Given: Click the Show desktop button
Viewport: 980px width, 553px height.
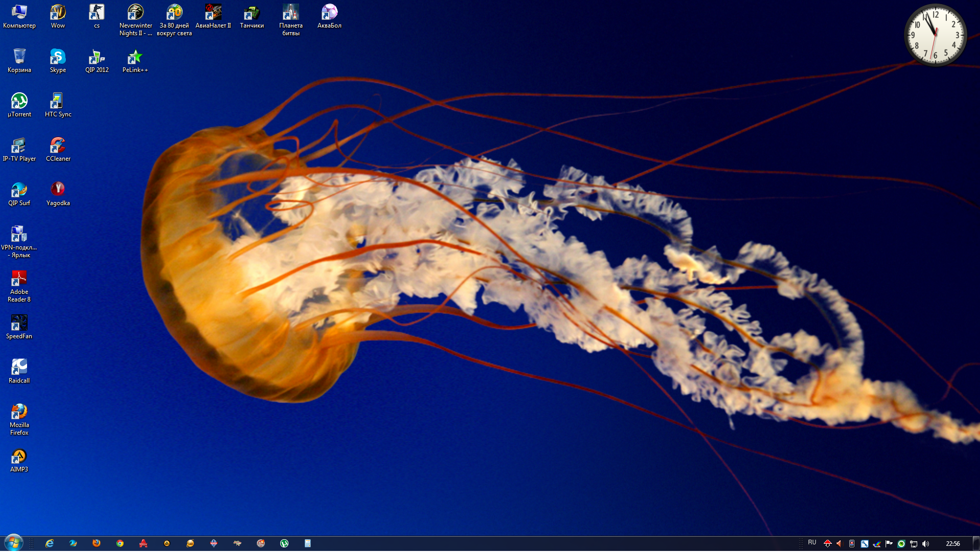Looking at the screenshot, I should click(x=976, y=544).
